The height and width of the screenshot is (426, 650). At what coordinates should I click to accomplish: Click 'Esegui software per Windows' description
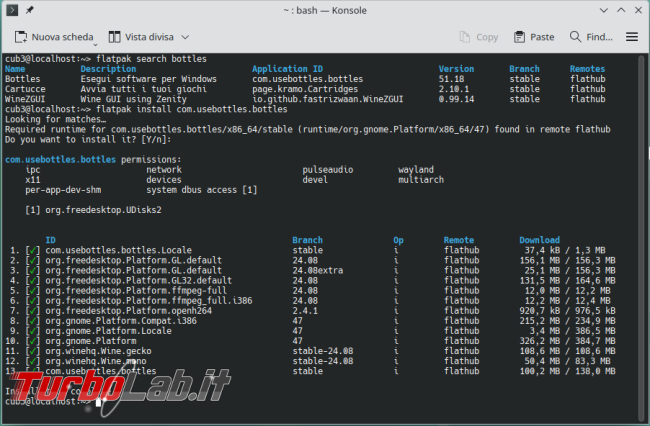click(148, 79)
